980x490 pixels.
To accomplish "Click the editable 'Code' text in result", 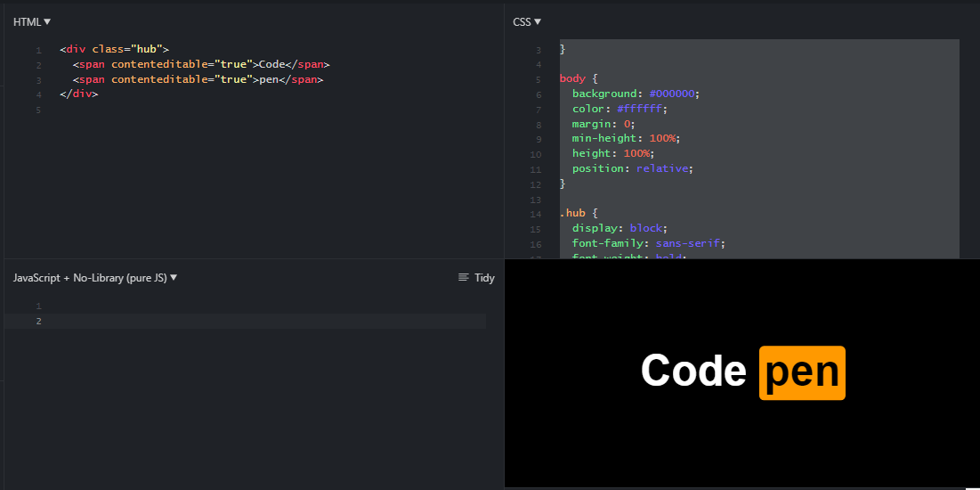I will tap(693, 372).
